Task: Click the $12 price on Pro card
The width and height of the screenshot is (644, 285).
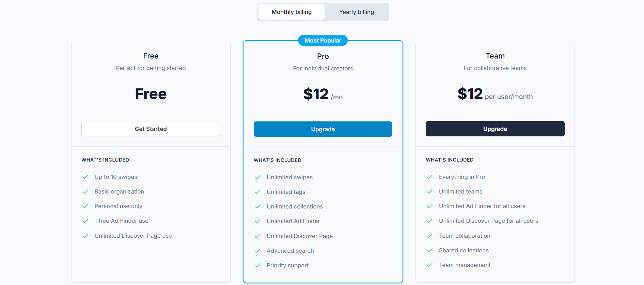Action: coord(315,94)
